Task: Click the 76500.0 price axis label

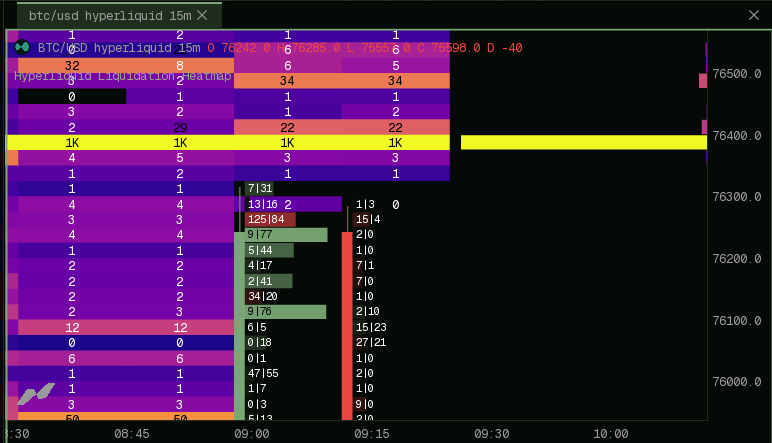Action: 737,74
